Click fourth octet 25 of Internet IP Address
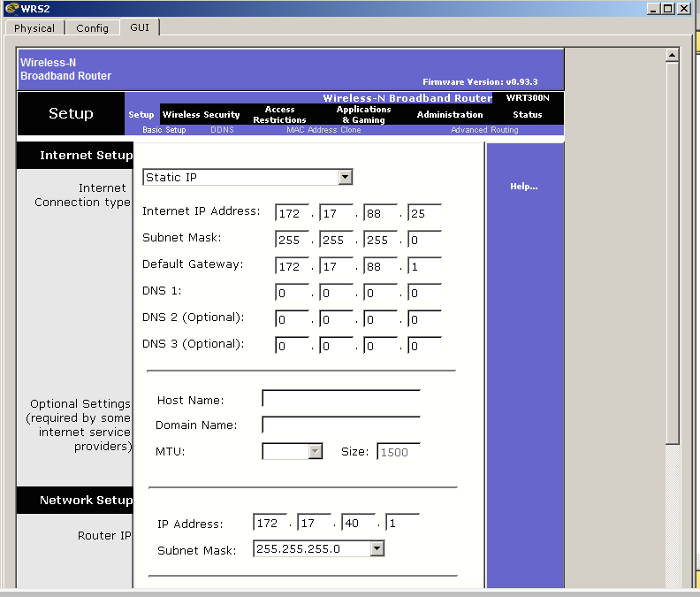700x597 pixels. tap(424, 213)
